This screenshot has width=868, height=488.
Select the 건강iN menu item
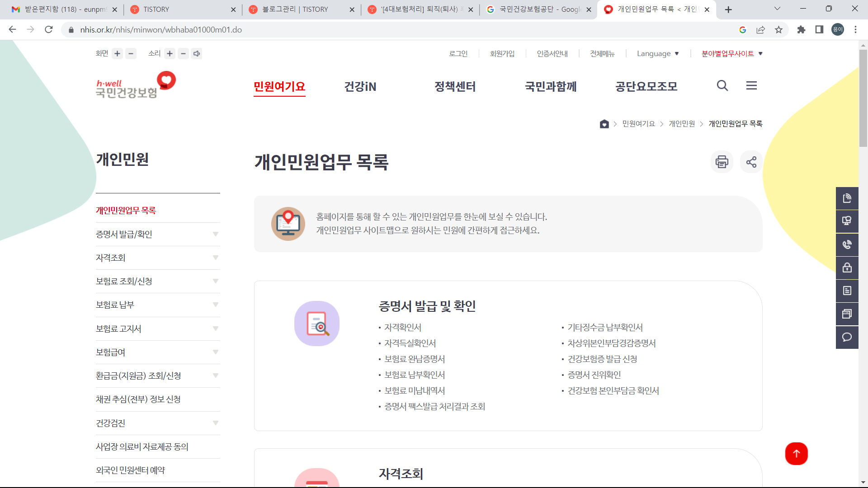(360, 86)
